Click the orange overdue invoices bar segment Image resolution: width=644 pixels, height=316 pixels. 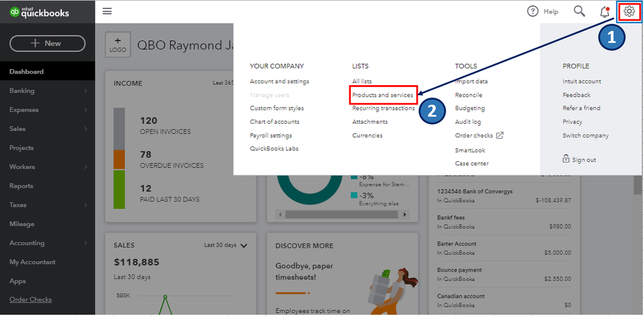[119, 159]
